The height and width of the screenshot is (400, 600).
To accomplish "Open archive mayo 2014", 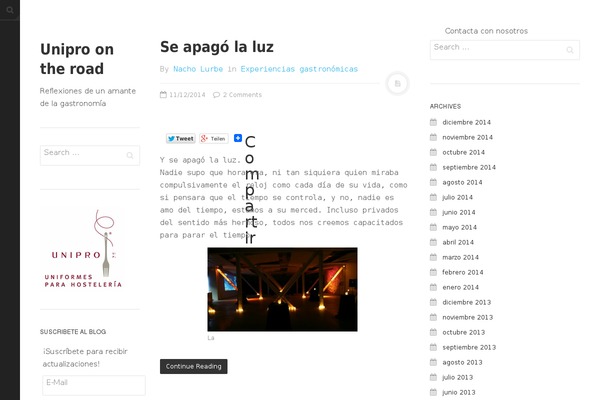I will (459, 227).
